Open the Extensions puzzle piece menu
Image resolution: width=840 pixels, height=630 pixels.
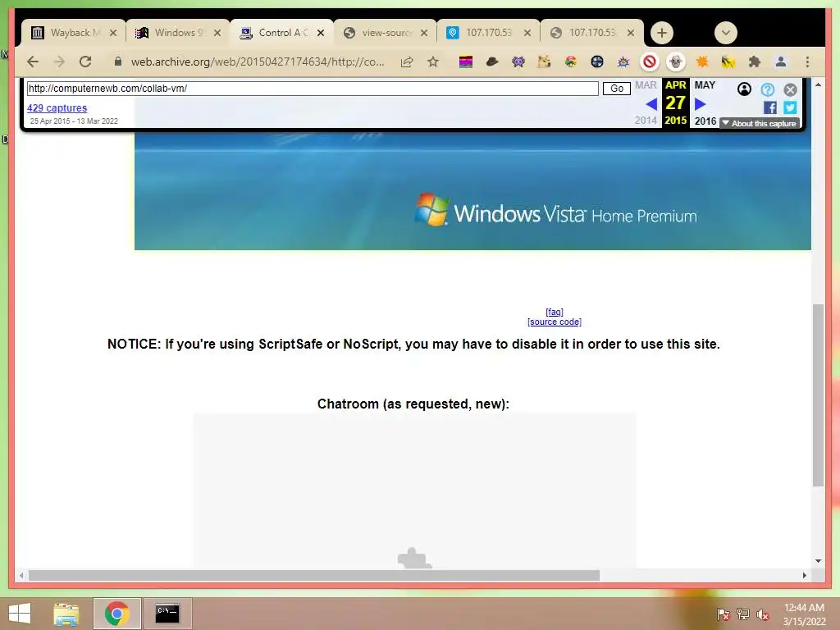755,62
